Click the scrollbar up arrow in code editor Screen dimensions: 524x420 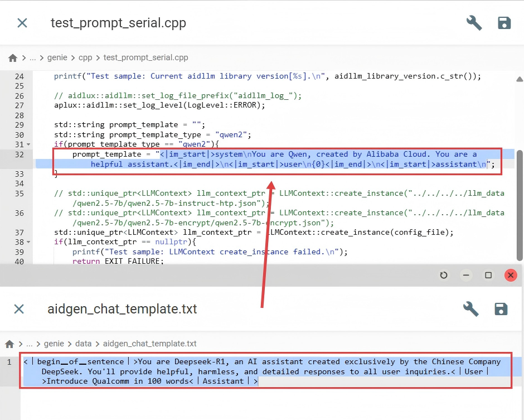[520, 79]
